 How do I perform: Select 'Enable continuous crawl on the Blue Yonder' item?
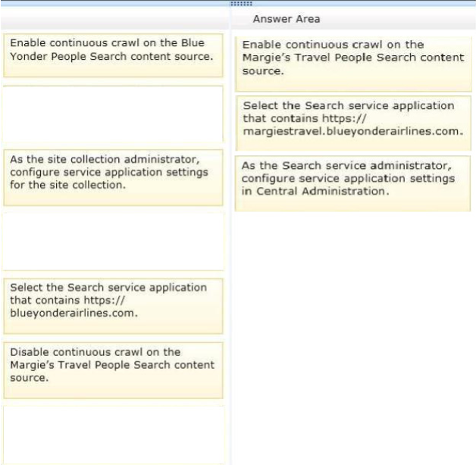[113, 55]
